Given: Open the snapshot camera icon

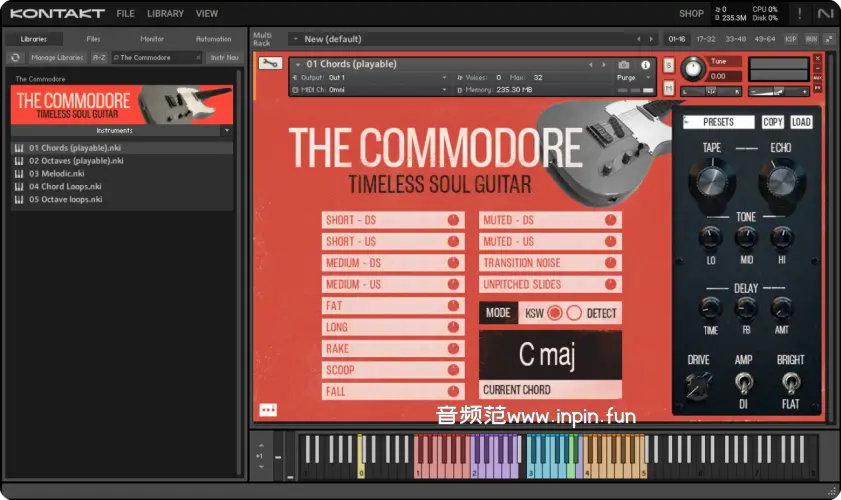Looking at the screenshot, I should pyautogui.click(x=623, y=65).
